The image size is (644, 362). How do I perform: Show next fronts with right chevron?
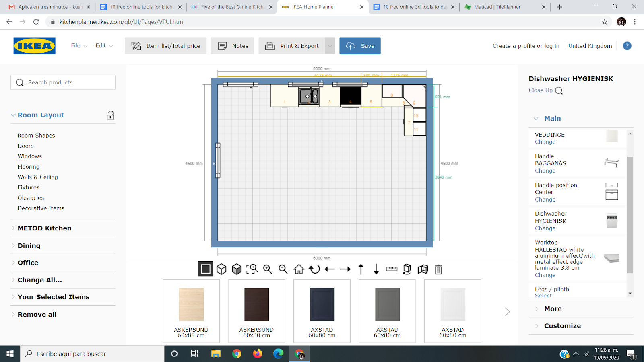508,312
